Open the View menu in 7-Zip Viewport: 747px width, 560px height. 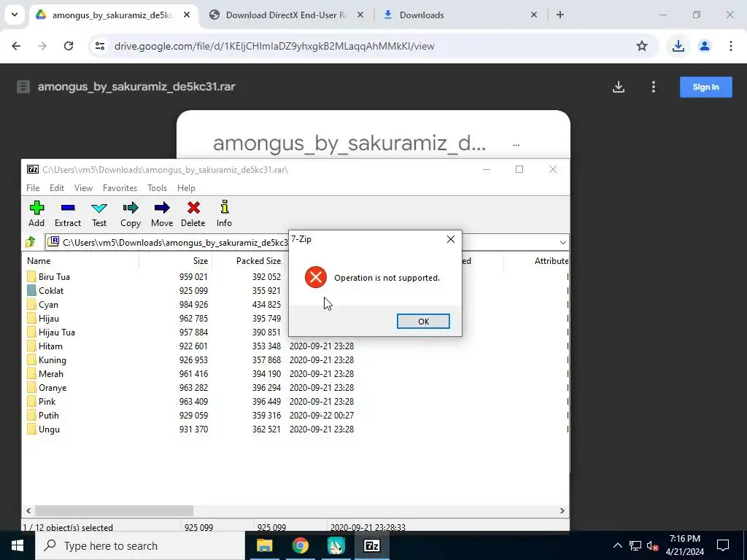coord(83,188)
